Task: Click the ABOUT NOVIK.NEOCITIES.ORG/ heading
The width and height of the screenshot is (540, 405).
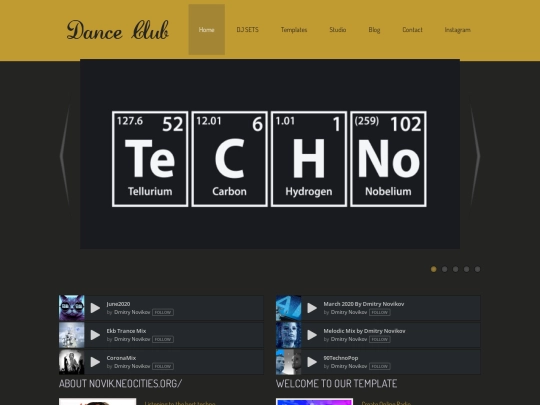Action: click(120, 383)
